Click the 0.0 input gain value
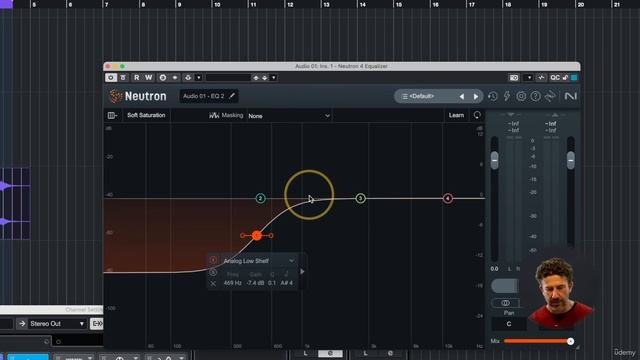640x360 pixels. pos(494,269)
